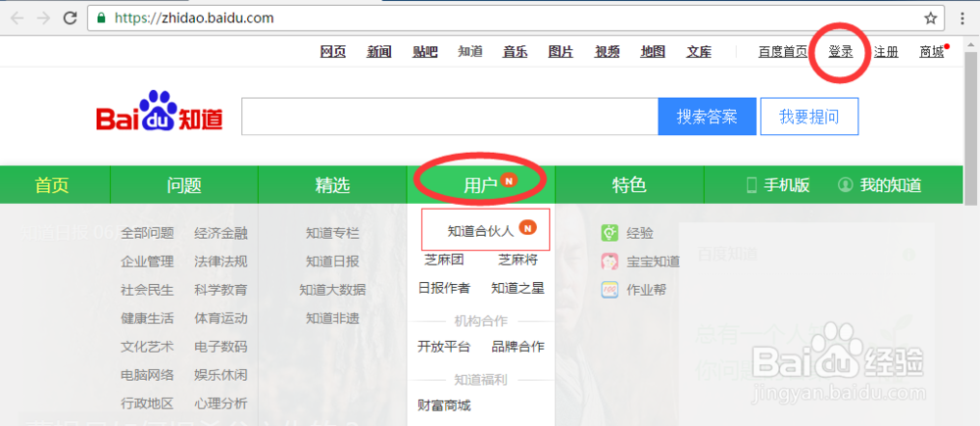Click the 我要提问 button

tap(809, 117)
